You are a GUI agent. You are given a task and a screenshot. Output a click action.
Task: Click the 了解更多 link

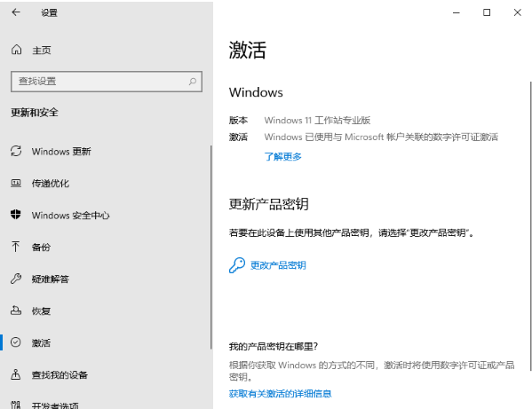click(x=283, y=156)
